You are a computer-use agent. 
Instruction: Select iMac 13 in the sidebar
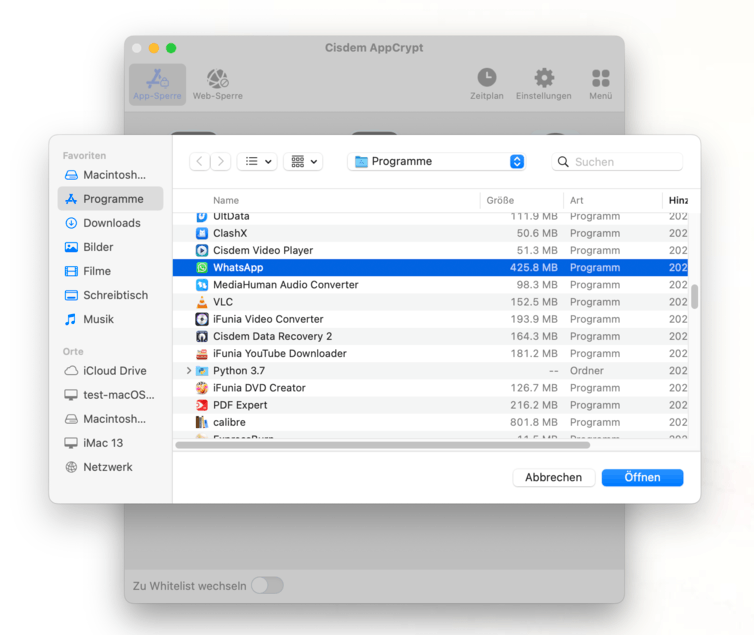111,443
